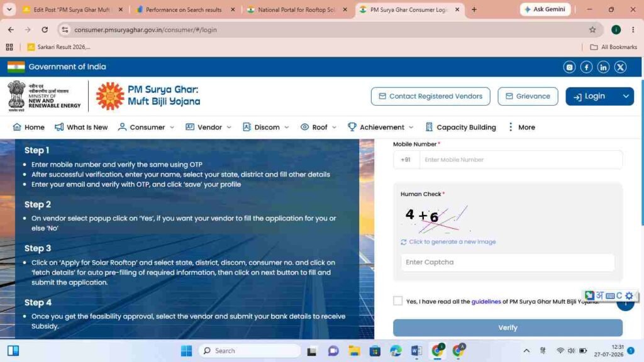Expand the Roof menu
The image size is (644, 362).
319,127
